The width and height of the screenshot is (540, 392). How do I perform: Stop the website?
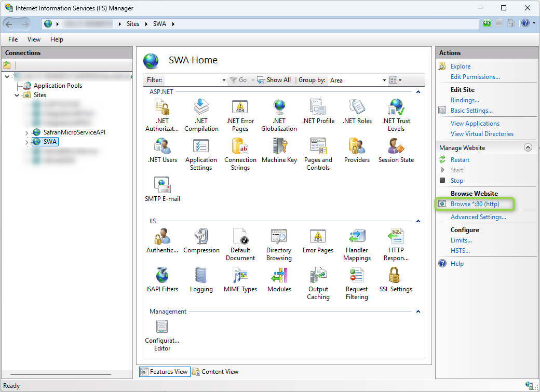point(456,181)
